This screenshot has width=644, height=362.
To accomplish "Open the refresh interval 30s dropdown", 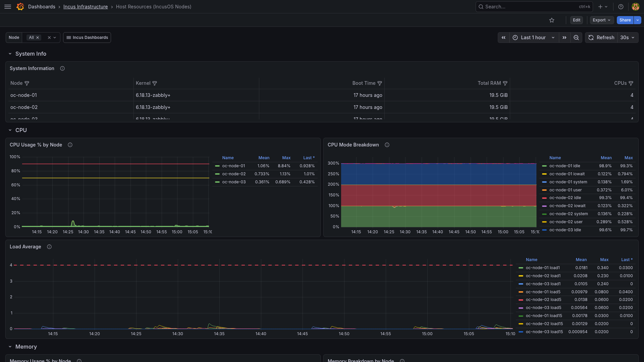I will pos(627,38).
